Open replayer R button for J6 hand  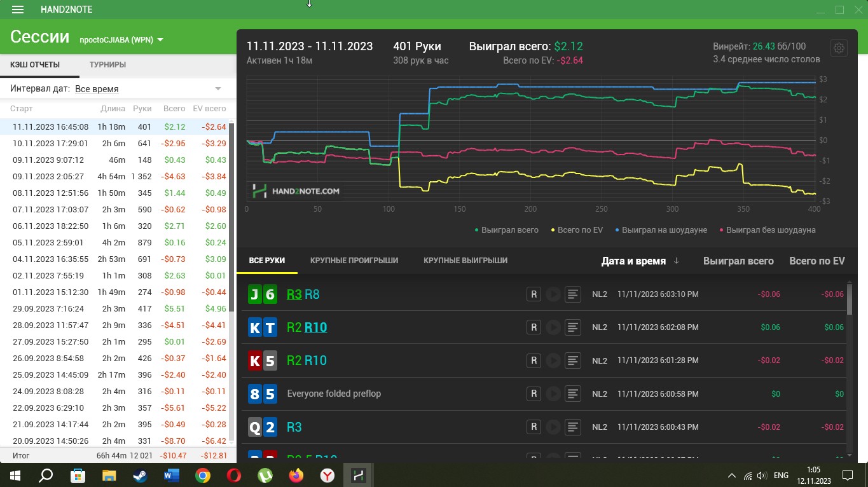(x=534, y=294)
